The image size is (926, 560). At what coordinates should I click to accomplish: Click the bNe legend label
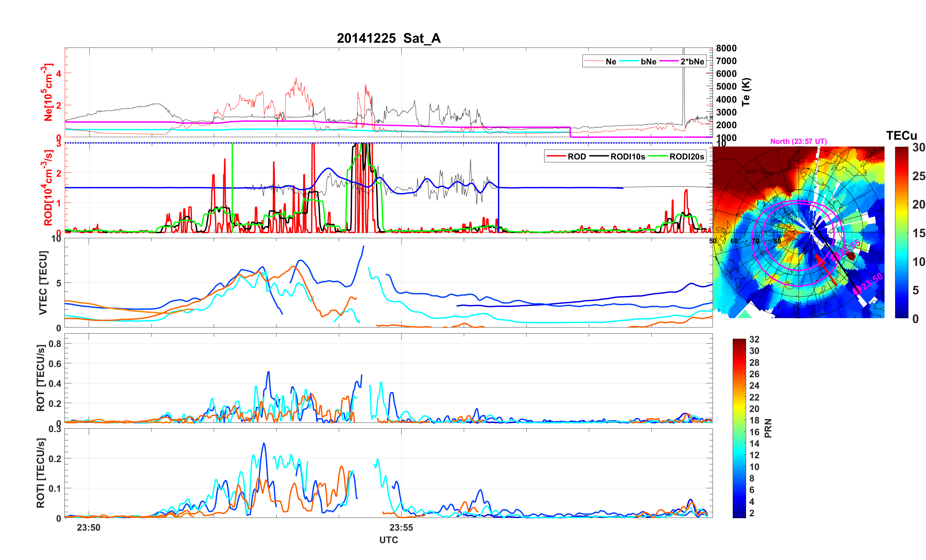648,62
